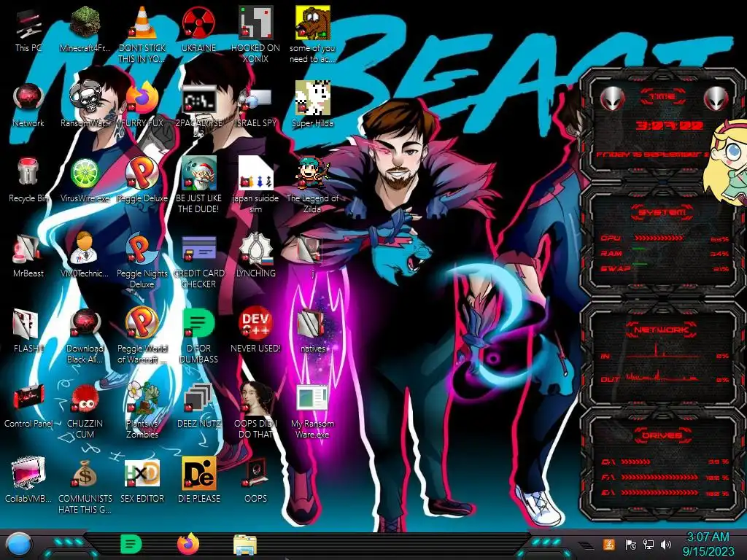Open the FLASH!! desktop icon
Image resolution: width=747 pixels, height=560 pixels.
click(x=28, y=331)
